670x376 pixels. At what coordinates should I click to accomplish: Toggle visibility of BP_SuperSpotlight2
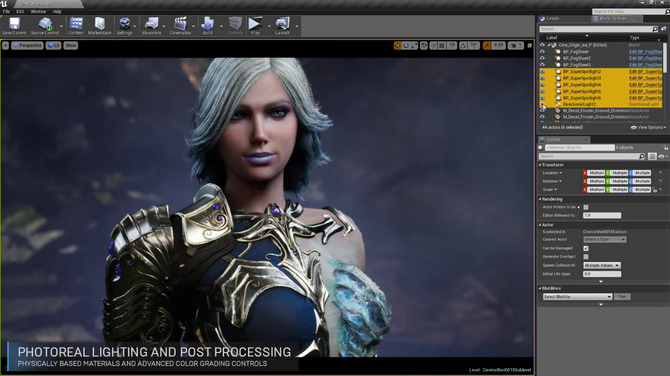[542, 71]
